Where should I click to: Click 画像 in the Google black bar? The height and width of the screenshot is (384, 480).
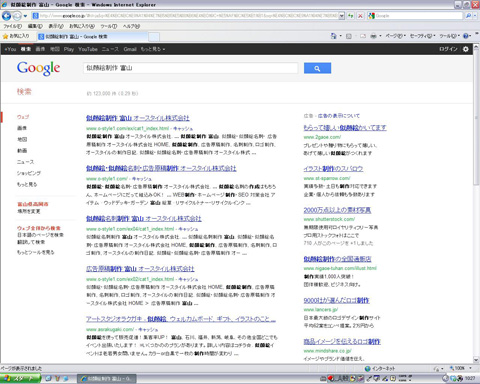coord(40,49)
